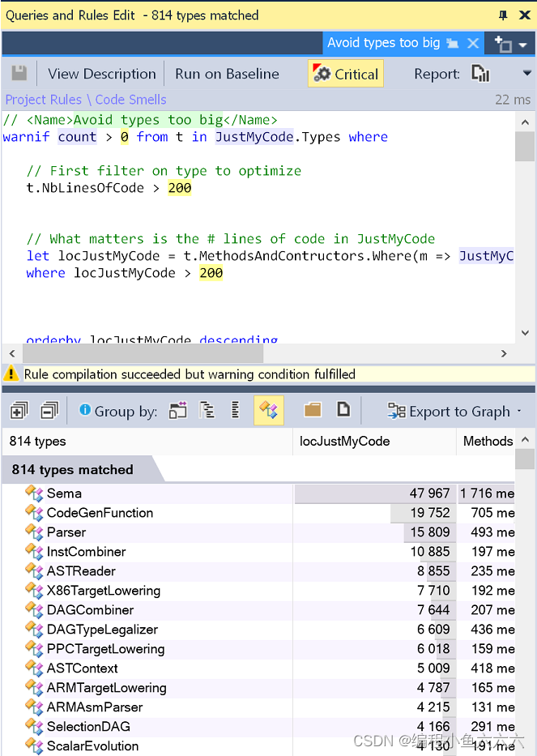Pin the 'Avoid types too big' tab

[x=452, y=44]
